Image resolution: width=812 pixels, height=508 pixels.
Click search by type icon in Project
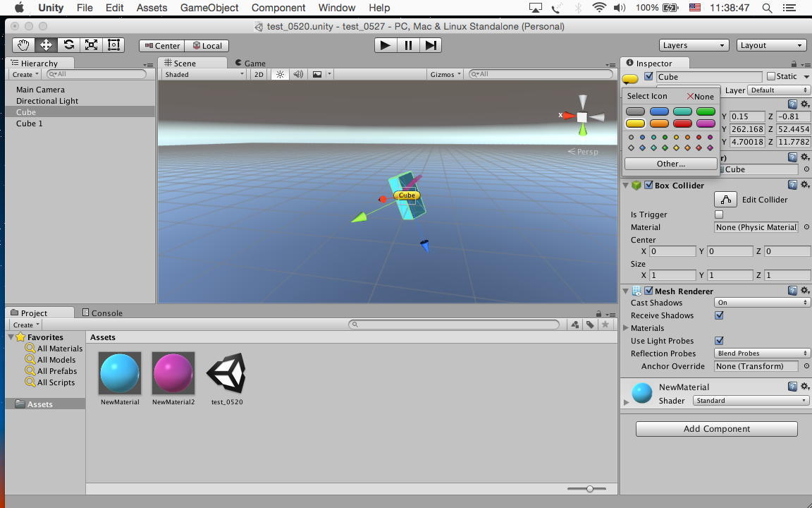point(575,325)
